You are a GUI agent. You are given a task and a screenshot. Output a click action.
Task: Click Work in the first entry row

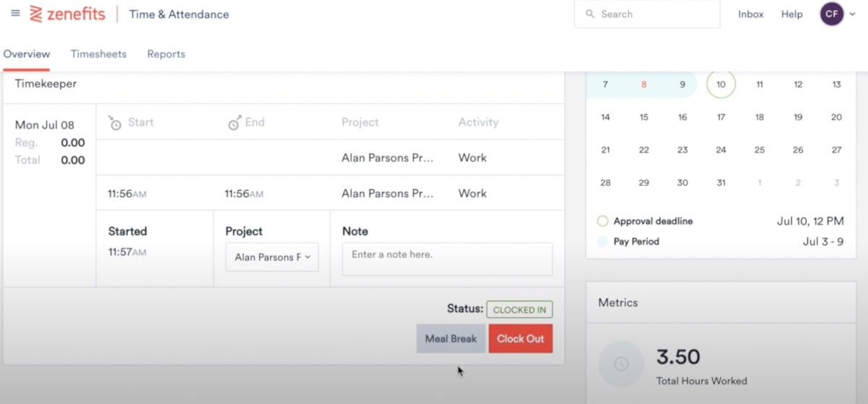point(472,158)
